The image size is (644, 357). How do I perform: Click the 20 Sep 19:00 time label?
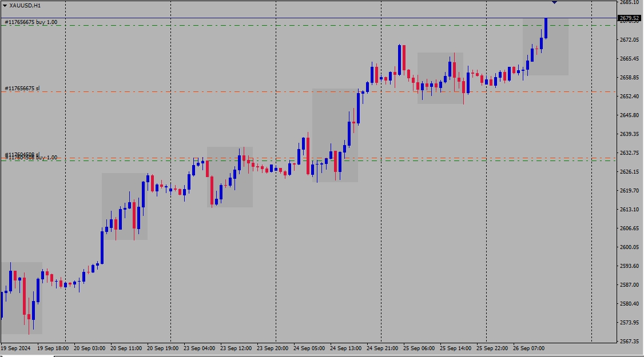pos(162,348)
